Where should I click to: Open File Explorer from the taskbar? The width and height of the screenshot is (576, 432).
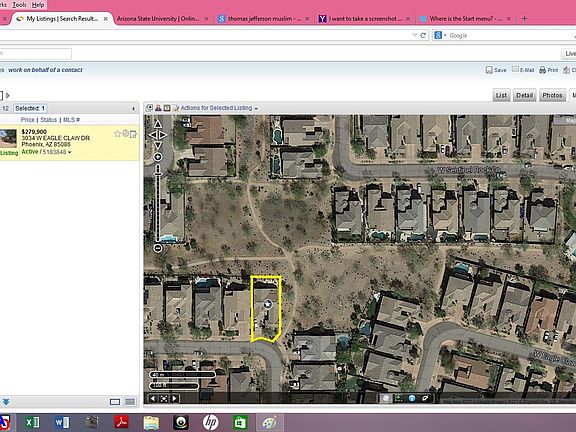coord(151,423)
